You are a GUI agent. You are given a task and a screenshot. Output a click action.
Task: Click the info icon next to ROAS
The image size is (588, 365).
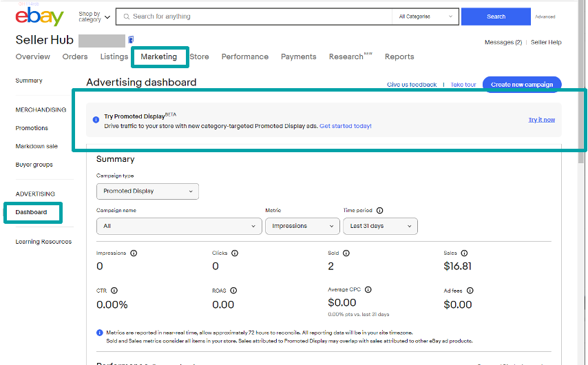[234, 291]
